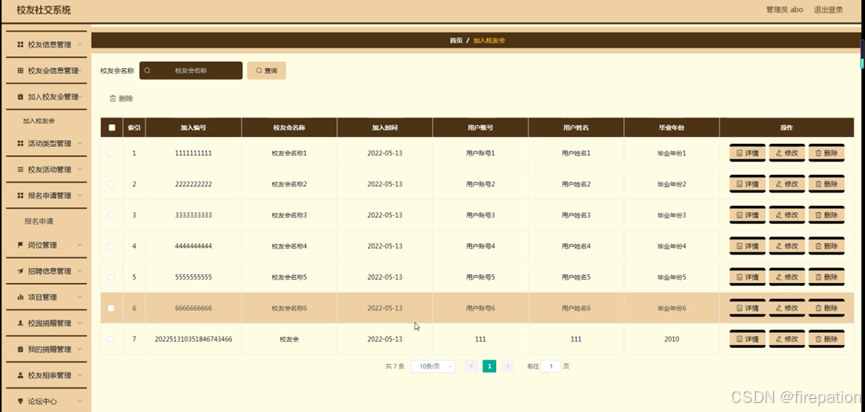This screenshot has width=865, height=412.
Task: Click cell 2022513103518467434​66 in row 7
Action: click(194, 339)
